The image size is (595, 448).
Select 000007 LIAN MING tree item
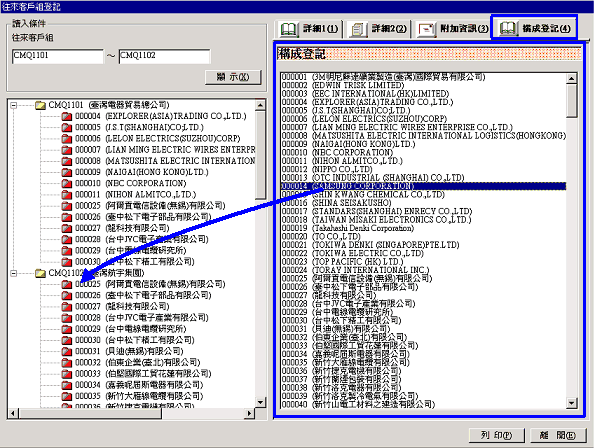[x=165, y=150]
